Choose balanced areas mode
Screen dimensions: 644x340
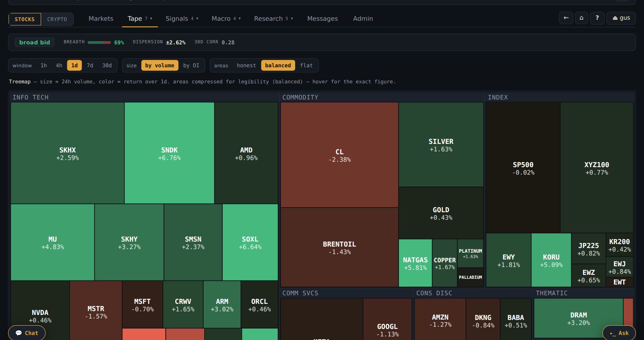tap(278, 65)
